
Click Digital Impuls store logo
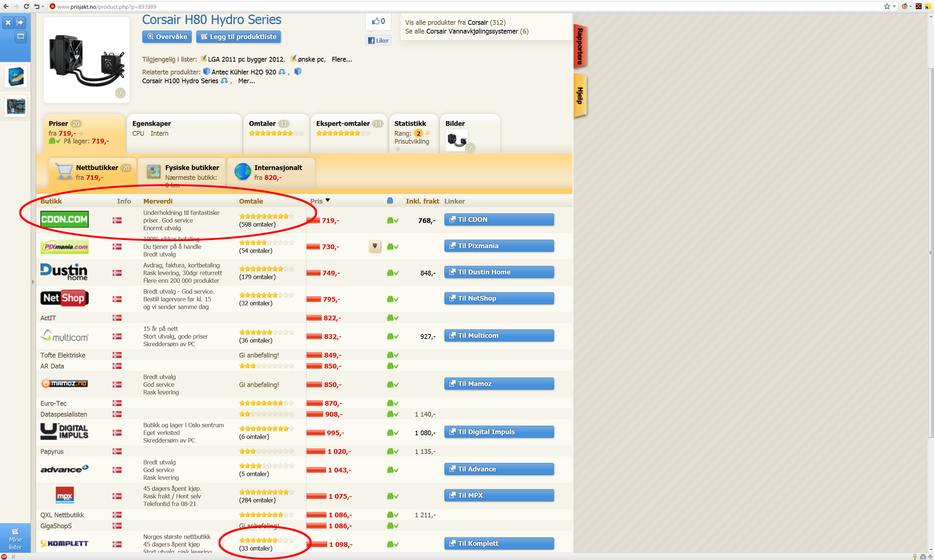pyautogui.click(x=65, y=432)
